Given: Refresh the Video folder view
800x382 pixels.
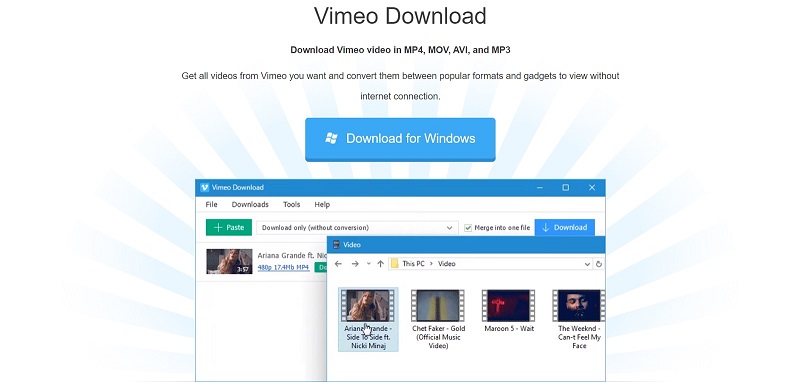Looking at the screenshot, I should (x=599, y=264).
